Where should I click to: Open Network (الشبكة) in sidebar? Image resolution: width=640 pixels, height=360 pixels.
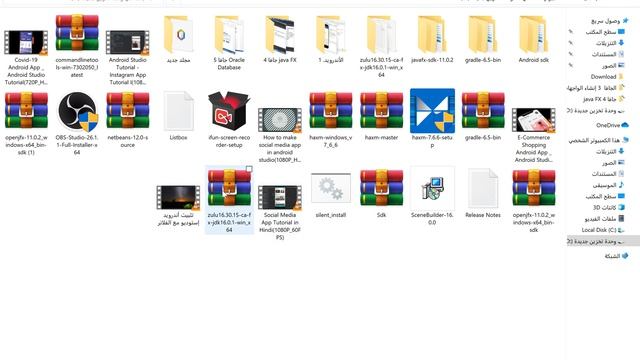[x=616, y=256]
